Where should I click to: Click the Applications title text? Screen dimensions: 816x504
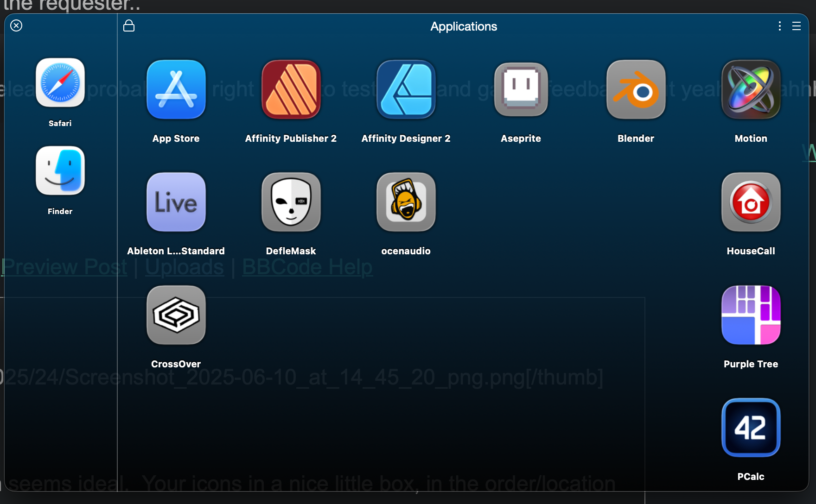click(464, 26)
